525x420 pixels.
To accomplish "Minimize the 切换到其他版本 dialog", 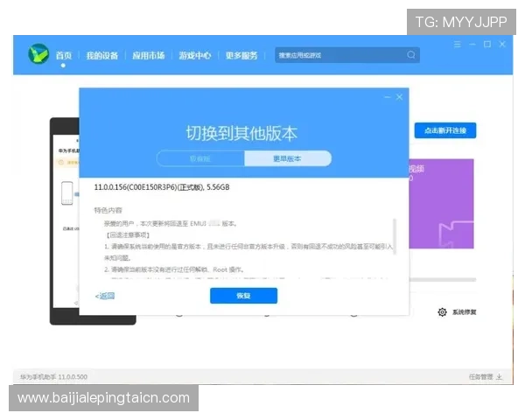I will pyautogui.click(x=388, y=97).
